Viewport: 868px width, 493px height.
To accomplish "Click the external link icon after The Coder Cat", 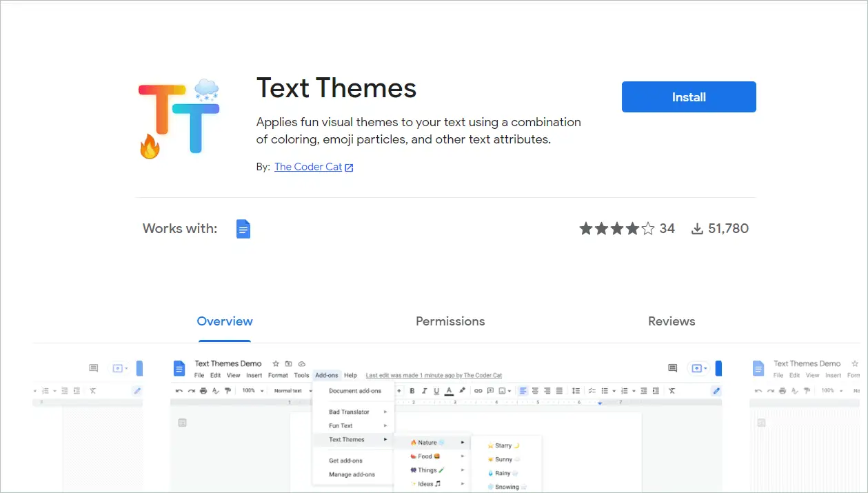I will point(349,168).
